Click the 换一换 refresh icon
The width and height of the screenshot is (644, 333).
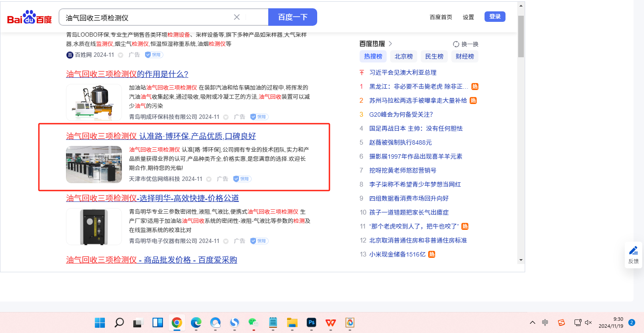click(456, 44)
